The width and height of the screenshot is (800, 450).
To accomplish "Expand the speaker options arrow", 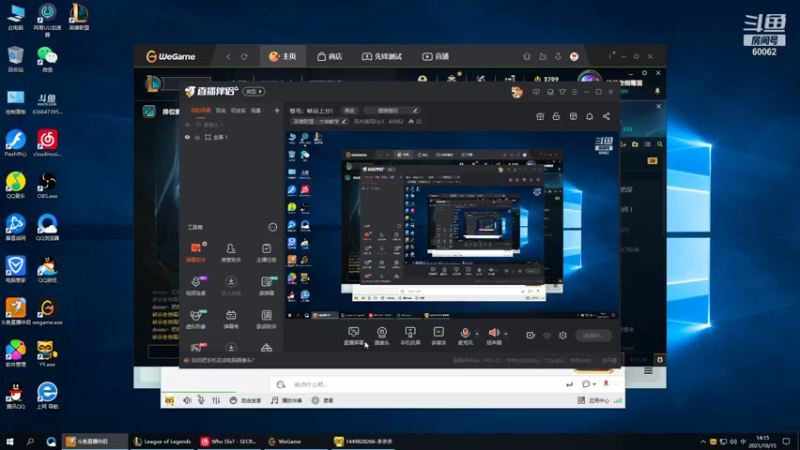I will pyautogui.click(x=506, y=334).
